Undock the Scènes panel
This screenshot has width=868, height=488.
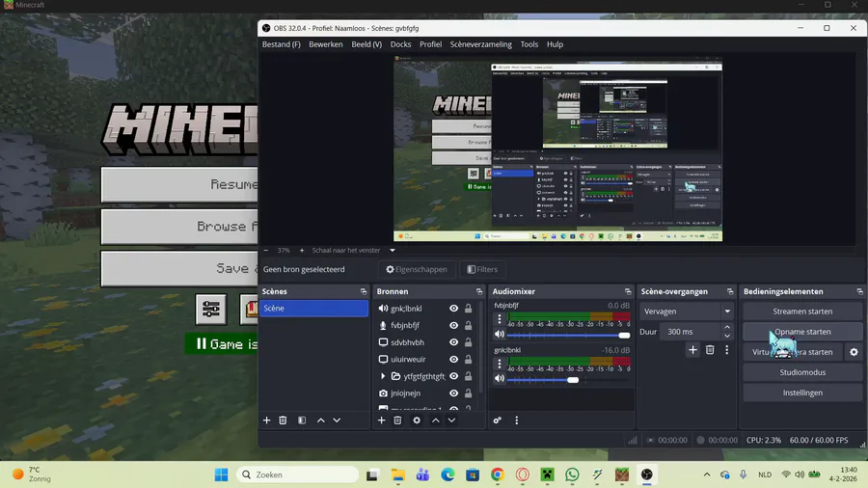pos(364,291)
